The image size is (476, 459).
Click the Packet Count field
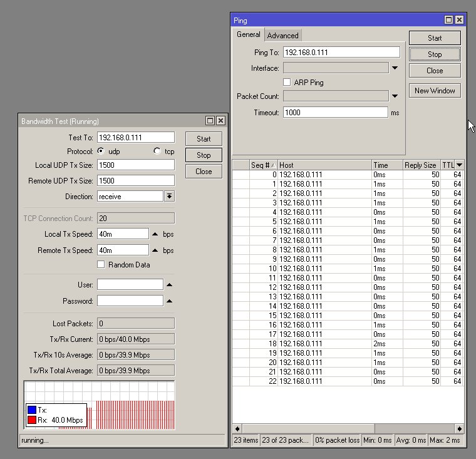coord(336,96)
